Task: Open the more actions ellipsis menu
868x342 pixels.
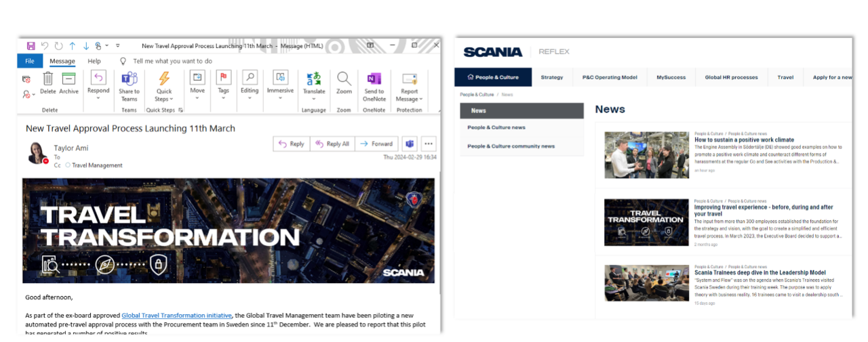Action: coord(428,144)
